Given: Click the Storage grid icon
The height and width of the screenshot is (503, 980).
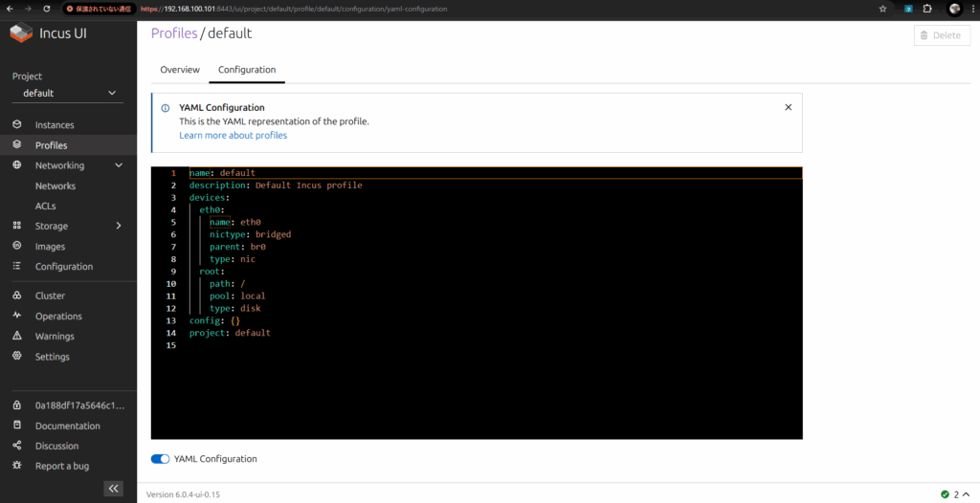Looking at the screenshot, I should [x=17, y=226].
